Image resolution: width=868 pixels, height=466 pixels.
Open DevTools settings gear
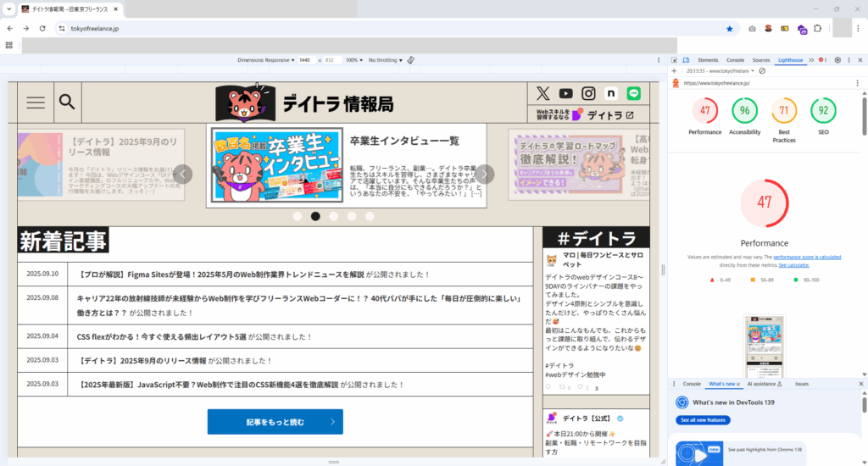click(x=837, y=60)
